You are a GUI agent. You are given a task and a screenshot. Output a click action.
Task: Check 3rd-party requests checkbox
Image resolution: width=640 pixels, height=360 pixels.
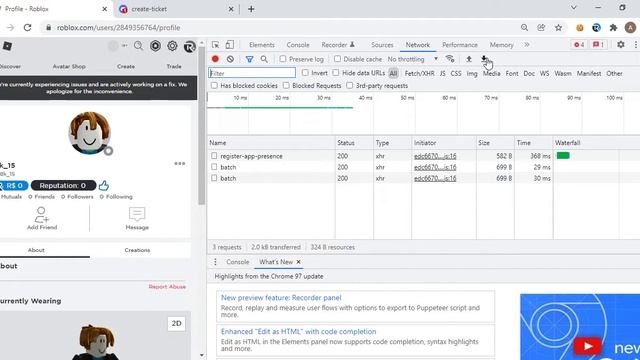click(349, 85)
